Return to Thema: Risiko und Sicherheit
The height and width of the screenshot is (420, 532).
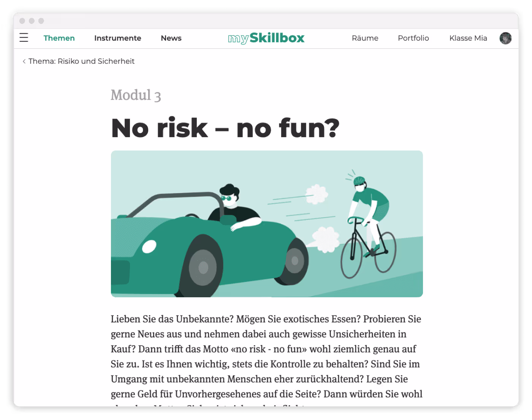81,61
